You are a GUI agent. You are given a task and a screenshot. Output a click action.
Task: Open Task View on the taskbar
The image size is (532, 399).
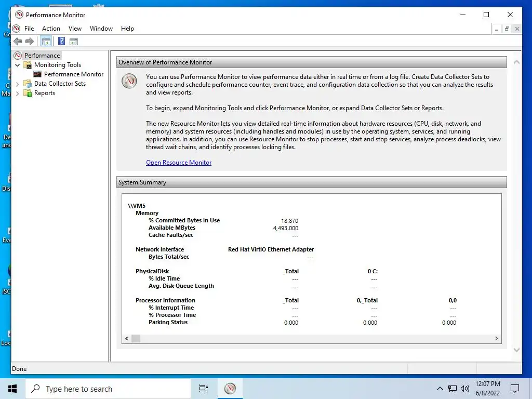coord(204,389)
